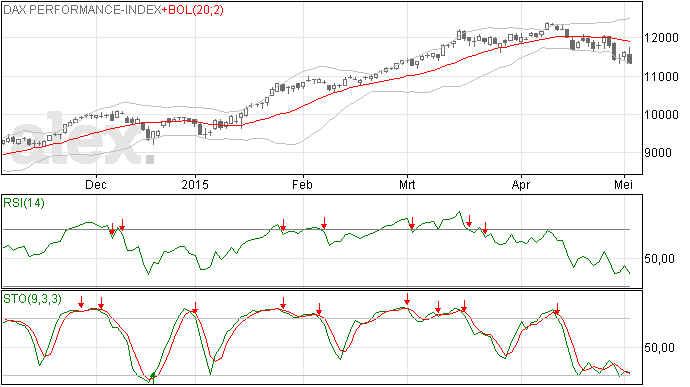Click the last red arrow in STO panel
The image size is (690, 387).
coord(557,308)
